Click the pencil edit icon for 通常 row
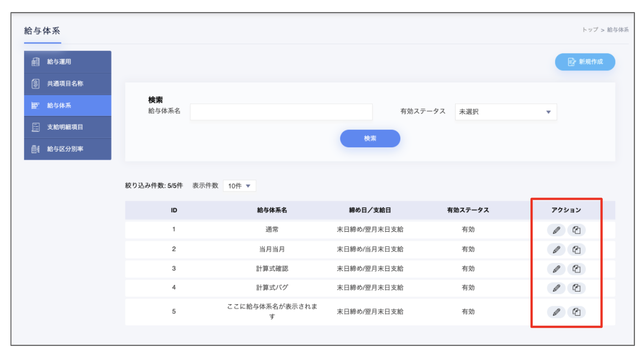This screenshot has width=644, height=358. click(556, 230)
